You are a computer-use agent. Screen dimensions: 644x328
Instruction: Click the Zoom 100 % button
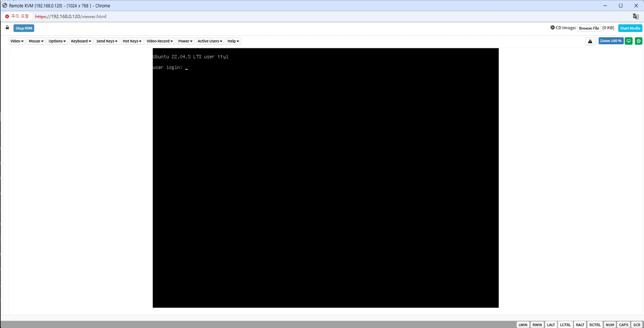pos(611,41)
